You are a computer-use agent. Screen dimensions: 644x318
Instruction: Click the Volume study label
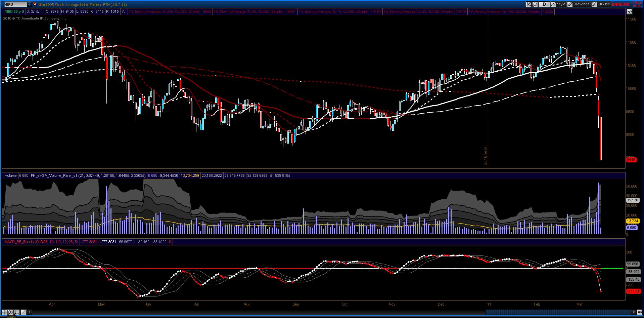10,175
